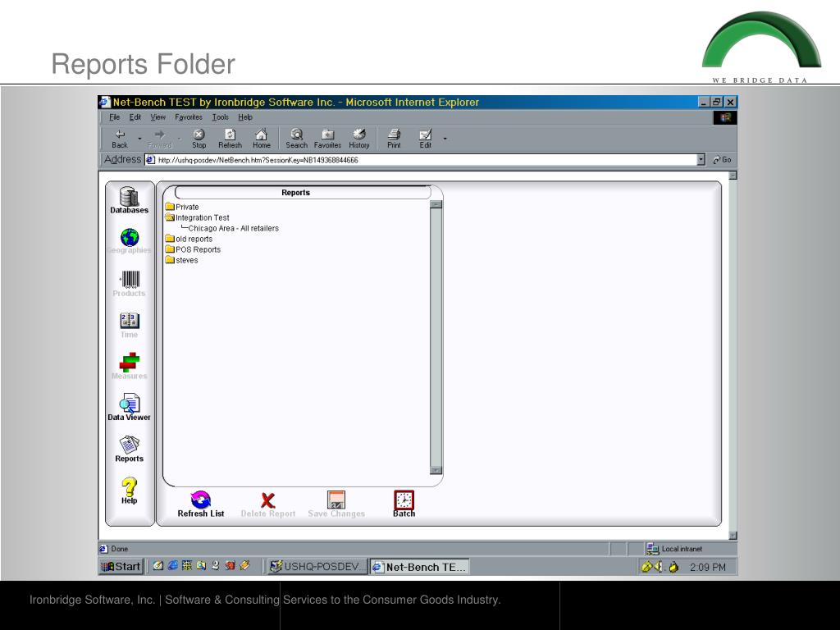Viewport: 840px width, 630px height.
Task: Show browsing History from toolbar
Action: (359, 138)
